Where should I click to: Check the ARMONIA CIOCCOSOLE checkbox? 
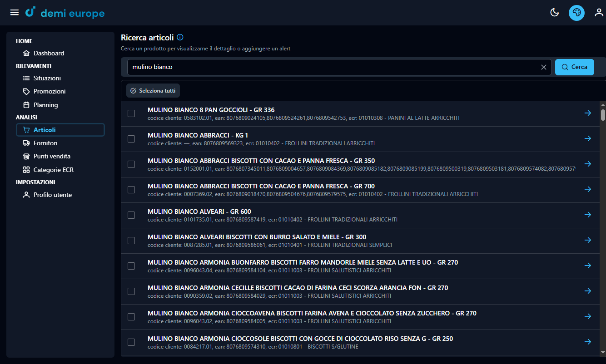click(x=131, y=342)
